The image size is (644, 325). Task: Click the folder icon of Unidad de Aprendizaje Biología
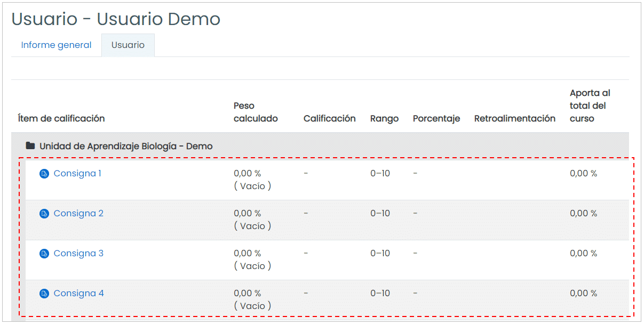(x=30, y=146)
